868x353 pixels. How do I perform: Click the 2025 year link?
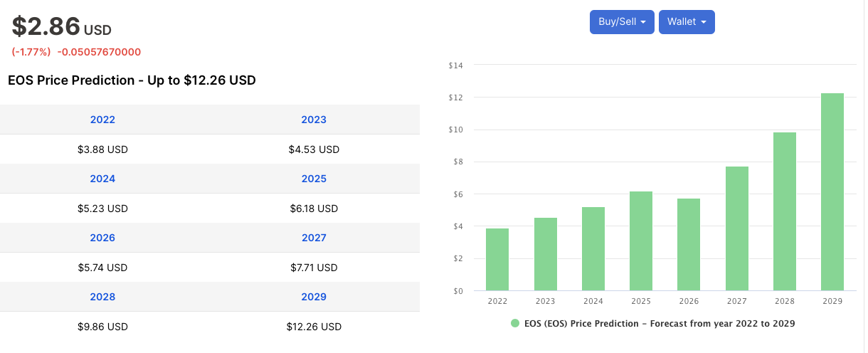(314, 179)
